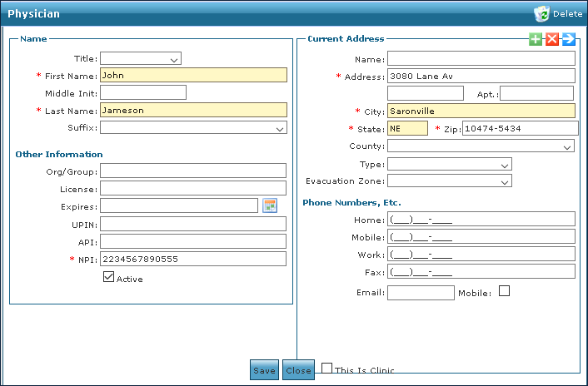
Task: Open the Evacuation Zone dropdown
Action: [449, 181]
